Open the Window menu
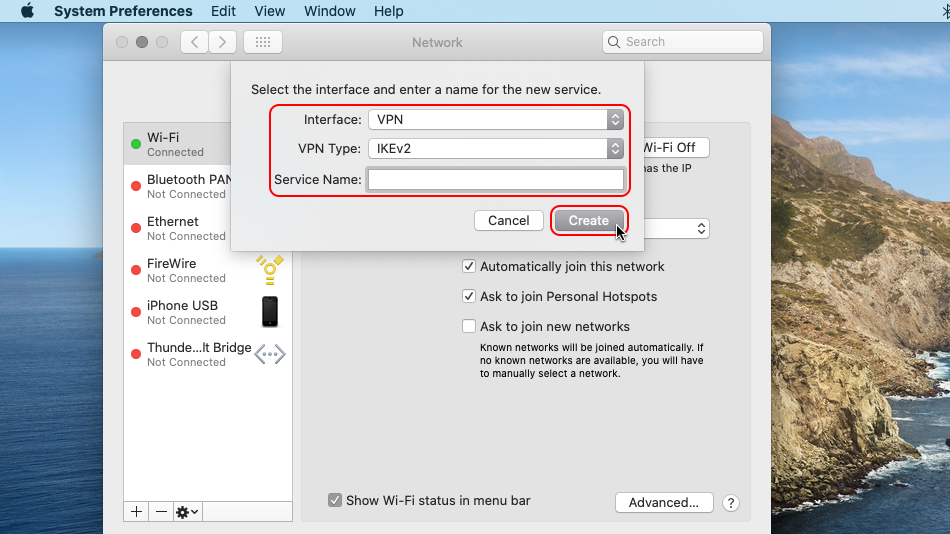This screenshot has height=534, width=950. pos(329,12)
